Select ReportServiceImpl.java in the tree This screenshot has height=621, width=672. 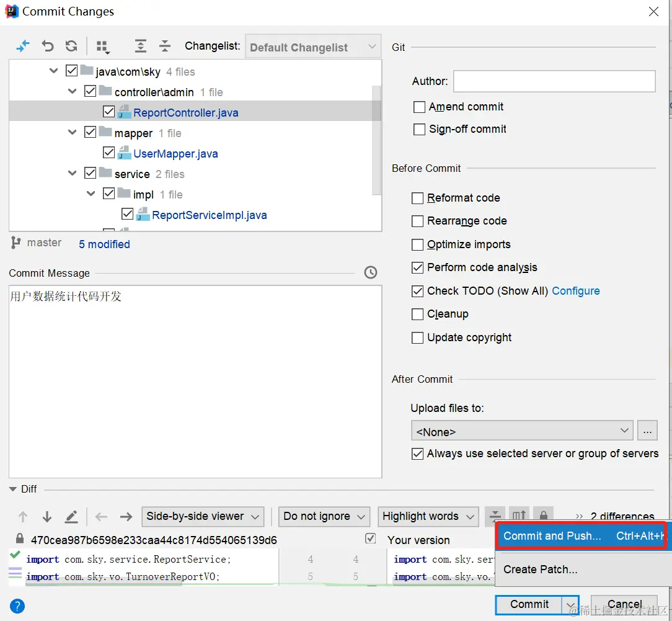point(209,215)
